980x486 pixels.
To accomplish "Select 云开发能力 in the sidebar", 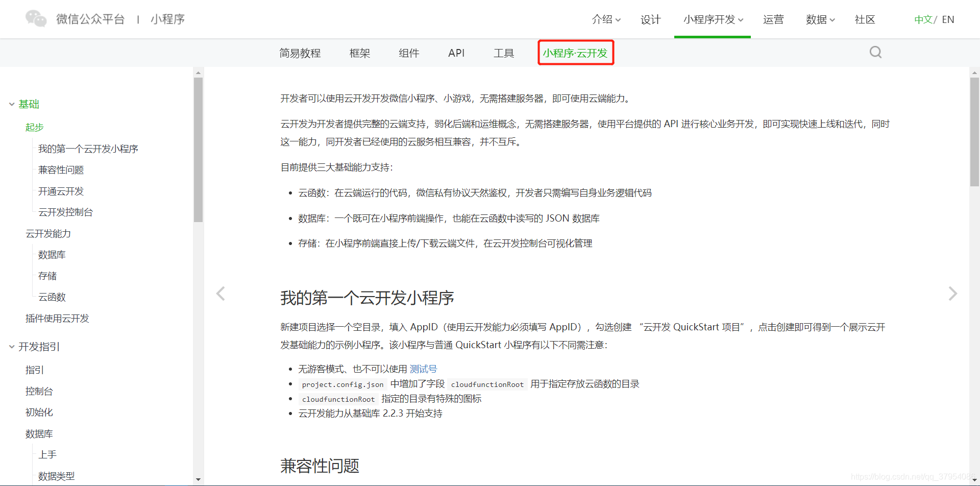I will point(48,233).
